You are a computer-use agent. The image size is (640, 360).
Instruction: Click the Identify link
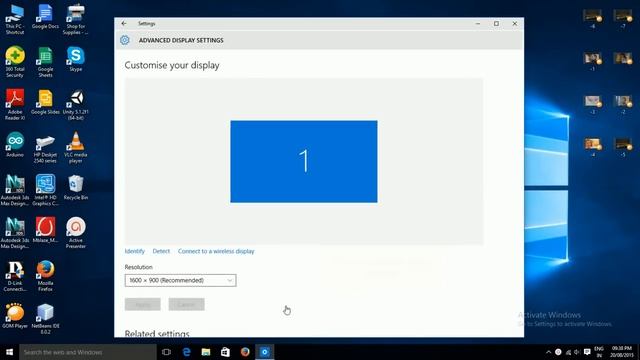click(135, 251)
